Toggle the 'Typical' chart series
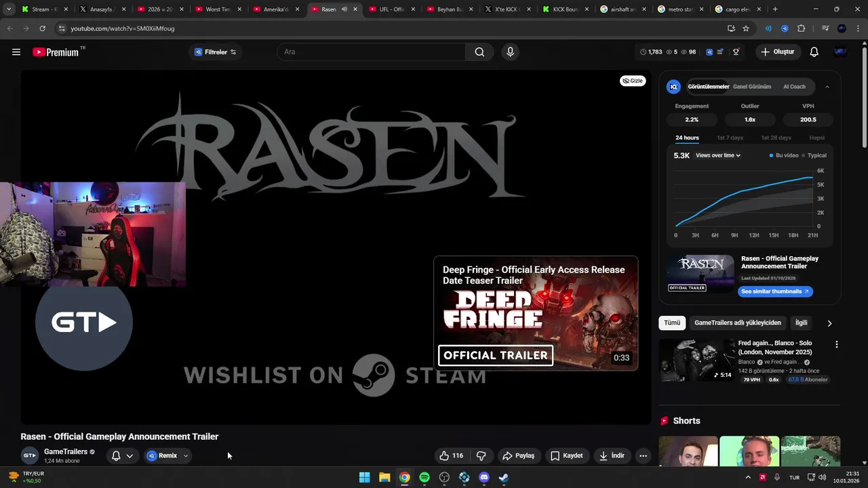Image resolution: width=868 pixels, height=488 pixels. click(814, 155)
